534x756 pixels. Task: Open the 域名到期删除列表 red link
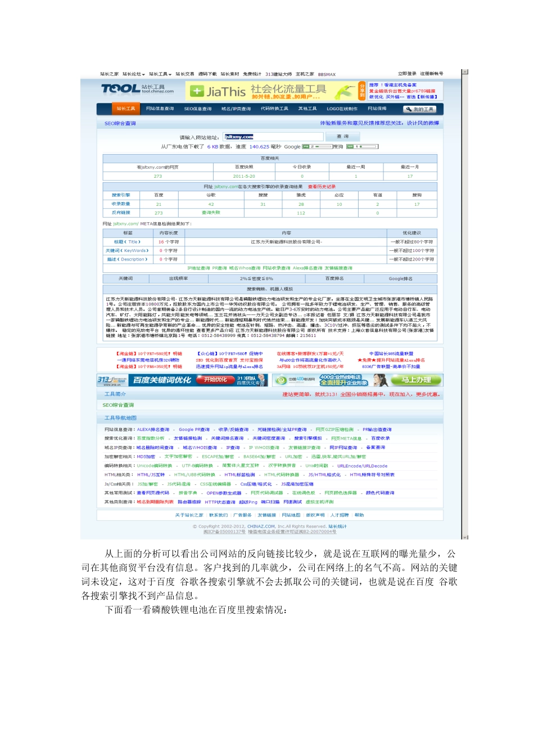pyautogui.click(x=155, y=502)
